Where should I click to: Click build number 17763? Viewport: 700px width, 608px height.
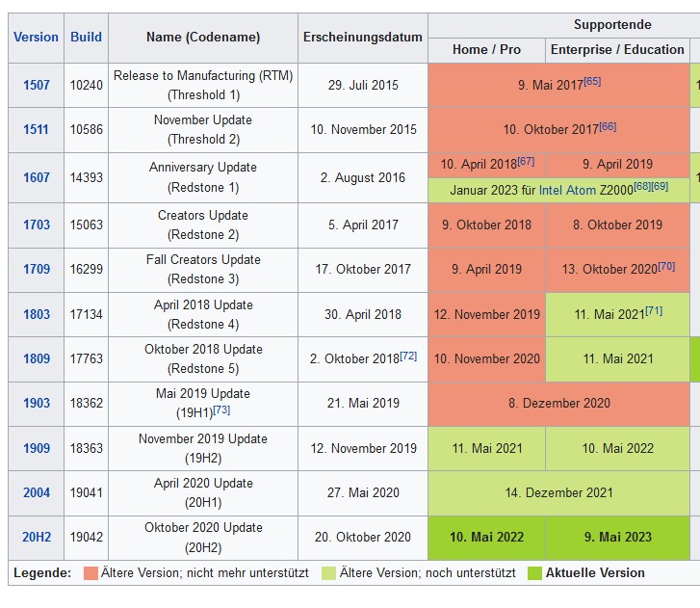pos(86,358)
